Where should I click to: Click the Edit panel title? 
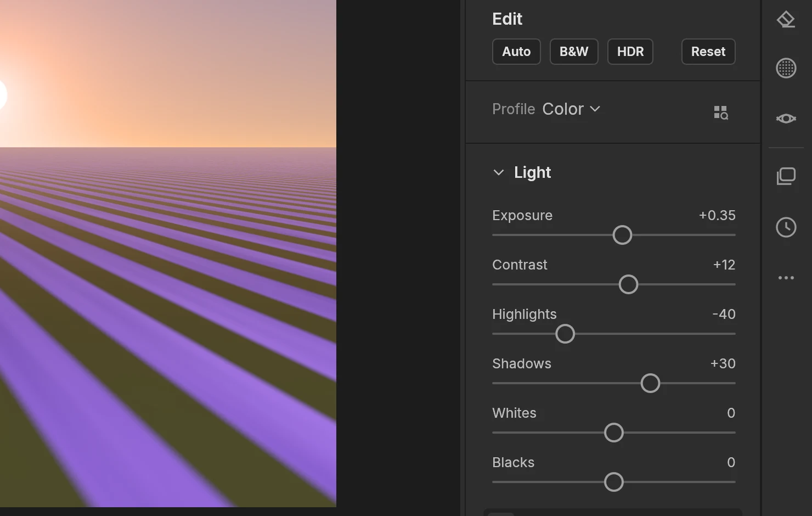[x=507, y=19]
